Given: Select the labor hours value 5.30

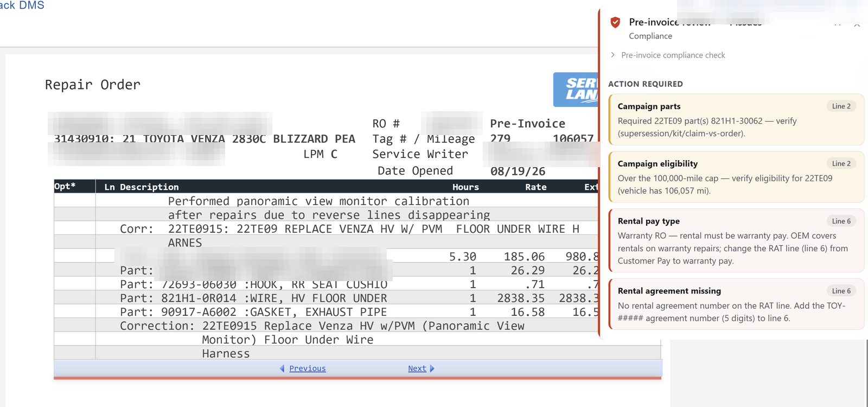Looking at the screenshot, I should click(x=463, y=257).
